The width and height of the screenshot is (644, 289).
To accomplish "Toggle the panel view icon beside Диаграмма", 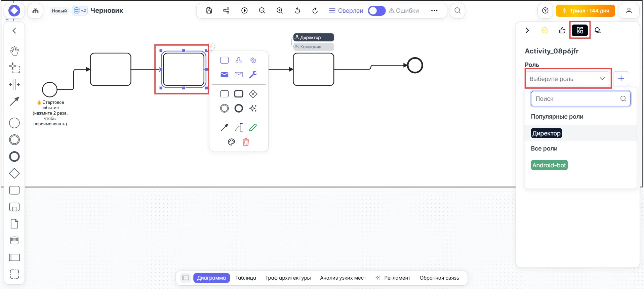I will point(186,278).
